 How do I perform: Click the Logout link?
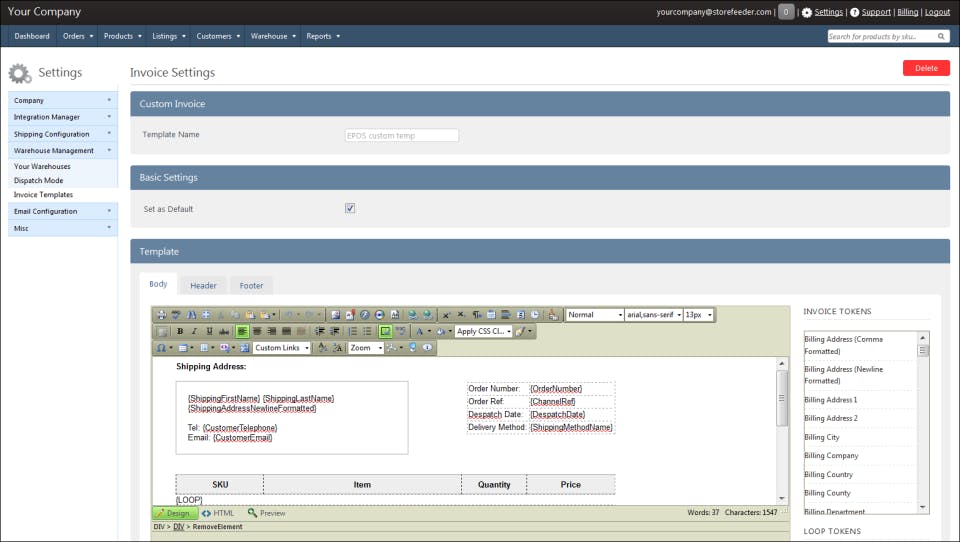(937, 12)
